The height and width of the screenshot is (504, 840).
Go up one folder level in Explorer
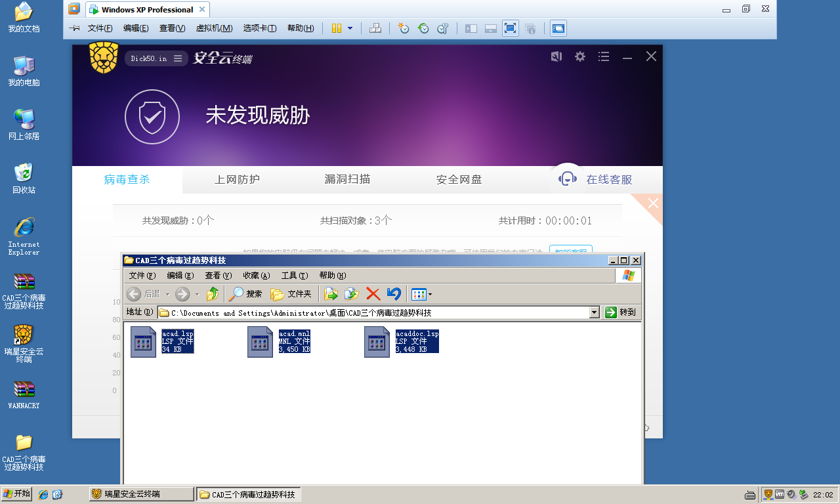(x=213, y=294)
